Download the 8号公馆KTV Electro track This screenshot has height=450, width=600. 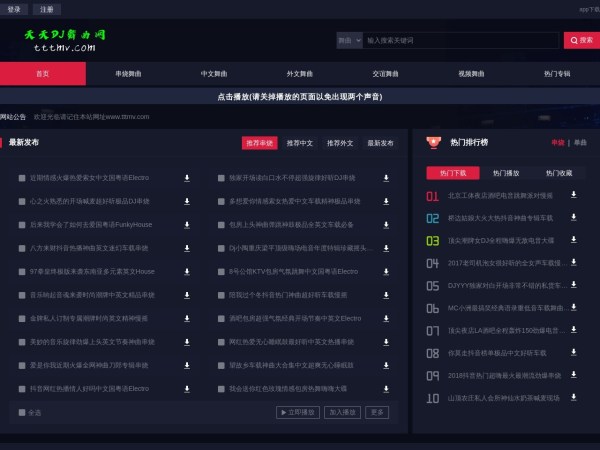tap(386, 271)
